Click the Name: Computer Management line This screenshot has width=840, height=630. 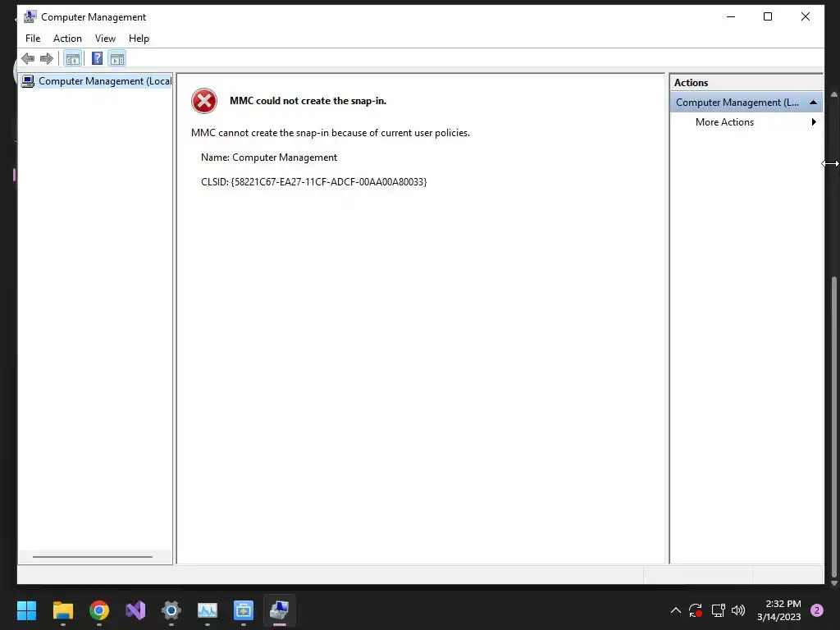(x=269, y=157)
